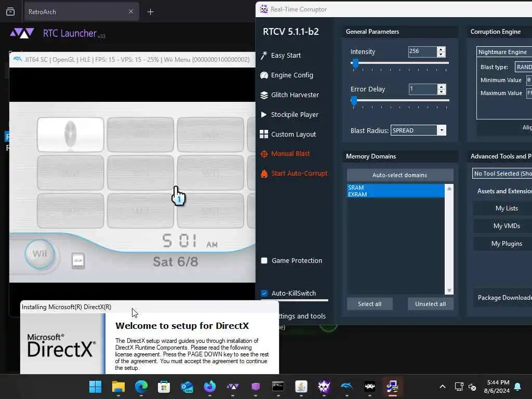Open Microsoft Store from taskbar

[x=164, y=387]
